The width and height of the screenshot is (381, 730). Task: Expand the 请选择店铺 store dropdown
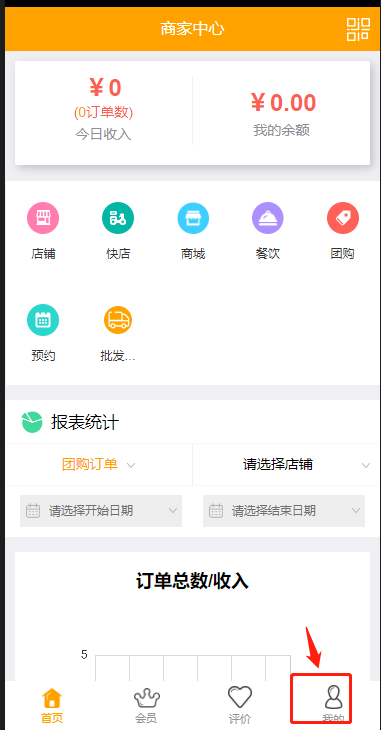[x=286, y=465]
